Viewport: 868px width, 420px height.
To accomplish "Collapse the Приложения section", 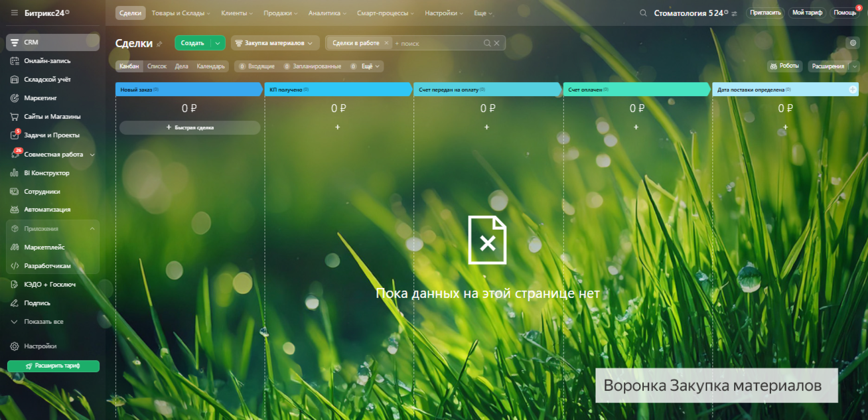I will click(92, 229).
